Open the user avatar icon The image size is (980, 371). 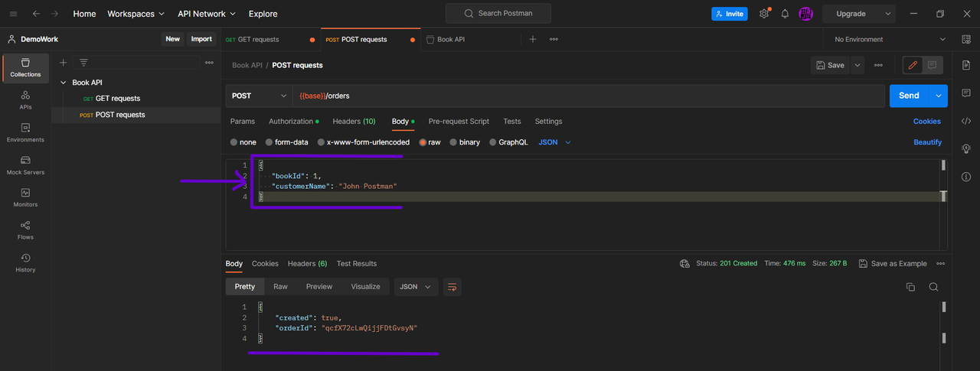[x=805, y=14]
